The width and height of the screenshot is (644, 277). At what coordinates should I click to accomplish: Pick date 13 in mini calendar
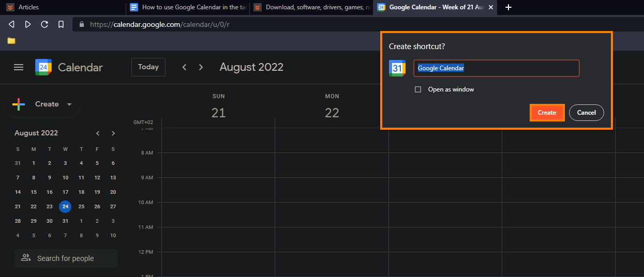[x=113, y=178]
